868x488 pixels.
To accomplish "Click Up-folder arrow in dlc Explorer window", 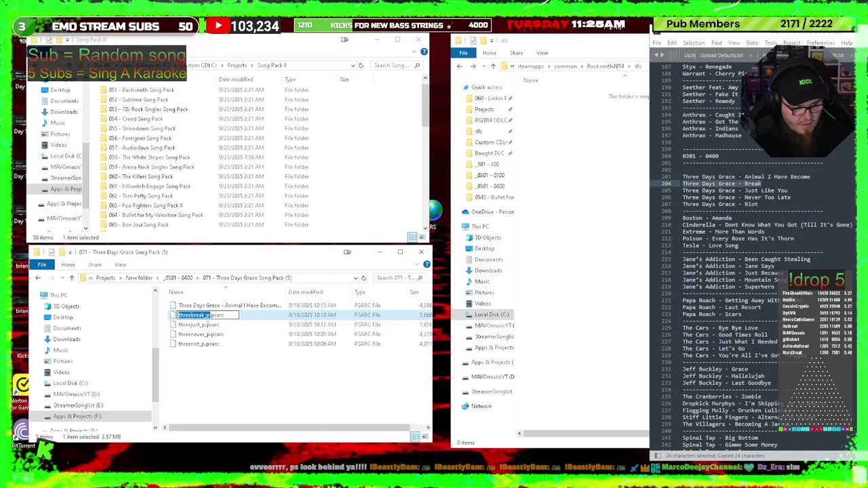I will point(493,66).
